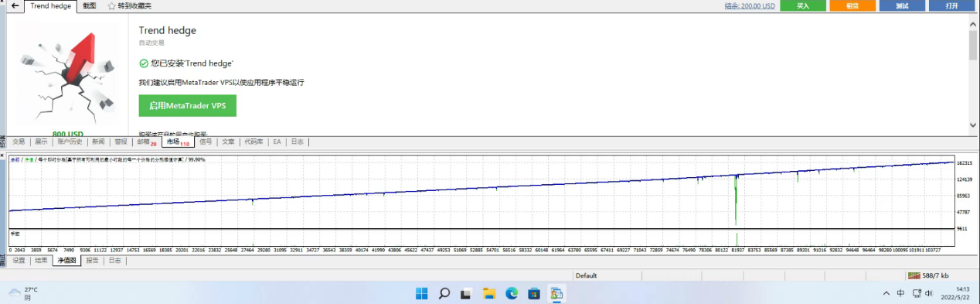Select the 'Trend hedge' tab at top
The width and height of the screenshot is (980, 304).
click(50, 5)
